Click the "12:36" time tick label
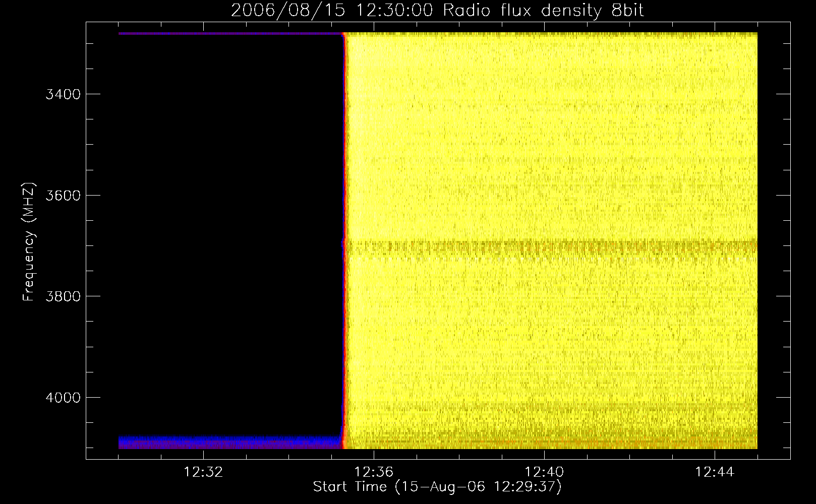The height and width of the screenshot is (504, 816). point(374,472)
